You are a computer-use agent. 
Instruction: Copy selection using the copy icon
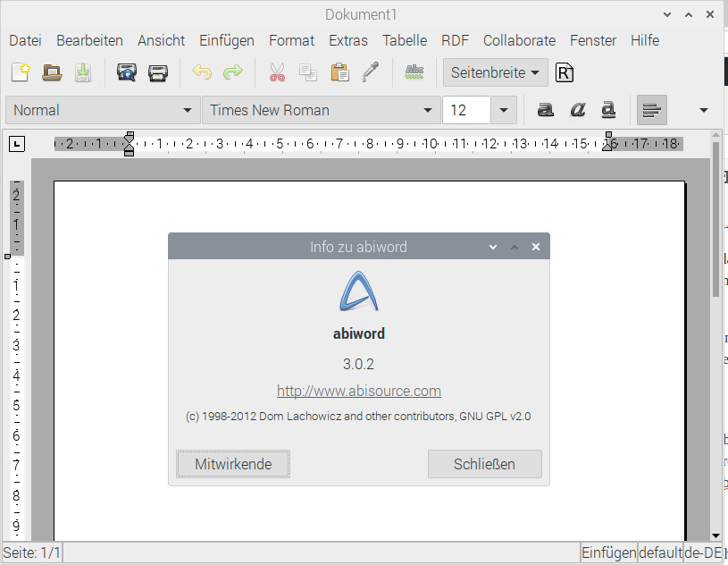point(308,72)
